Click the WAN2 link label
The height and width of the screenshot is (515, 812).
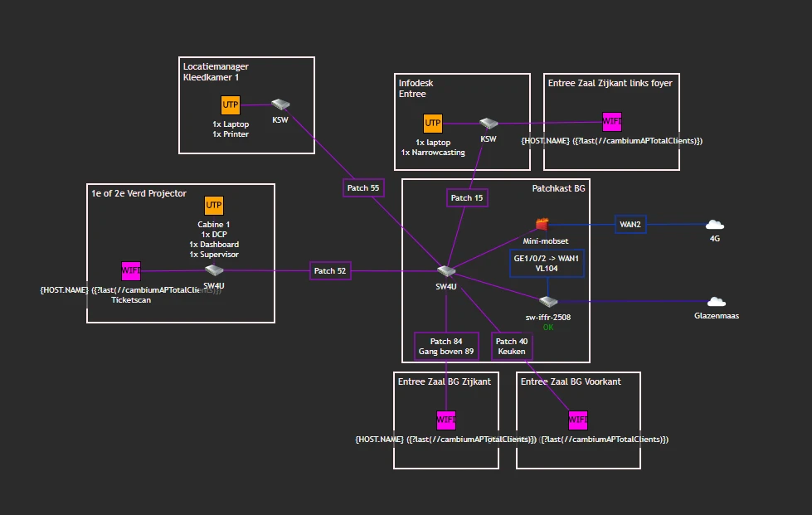click(630, 224)
